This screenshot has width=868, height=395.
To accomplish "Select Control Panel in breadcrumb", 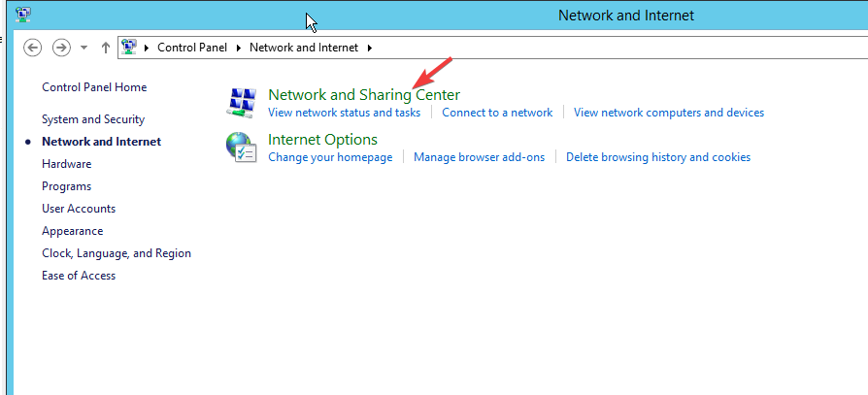I will pos(192,48).
